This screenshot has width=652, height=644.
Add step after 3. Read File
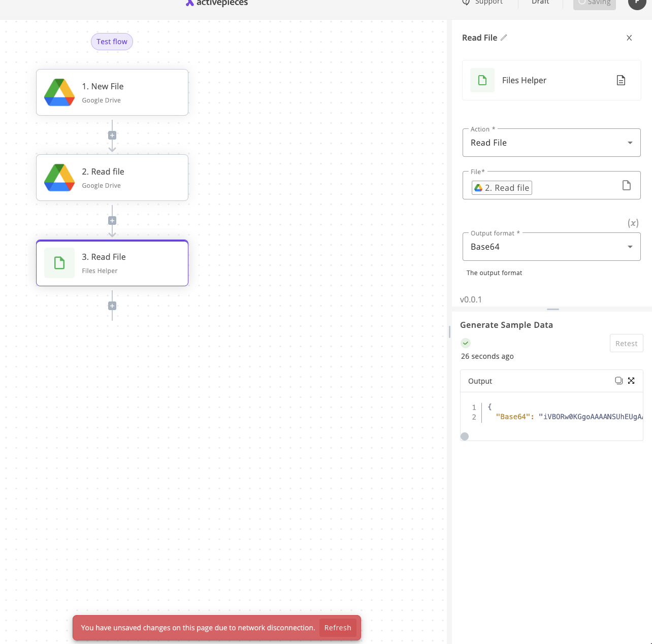coord(112,306)
